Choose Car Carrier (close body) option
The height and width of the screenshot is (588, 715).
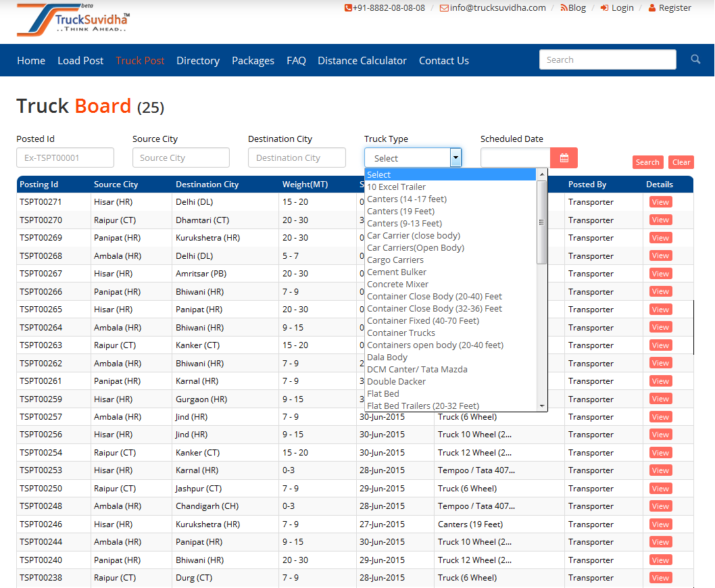pos(414,236)
